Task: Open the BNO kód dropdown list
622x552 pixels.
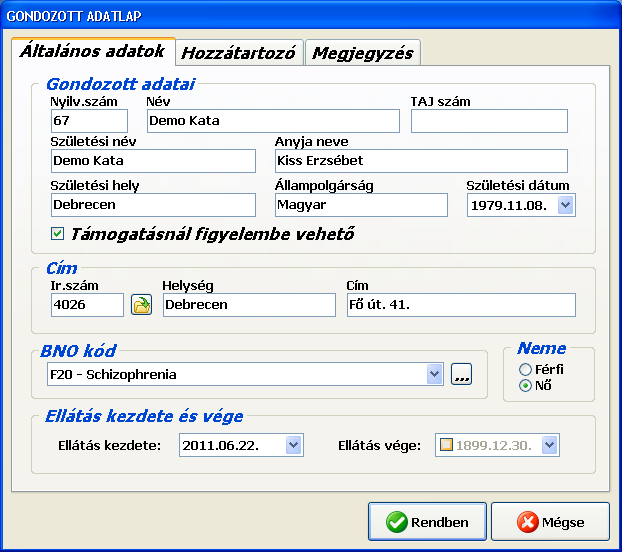Action: tap(434, 375)
